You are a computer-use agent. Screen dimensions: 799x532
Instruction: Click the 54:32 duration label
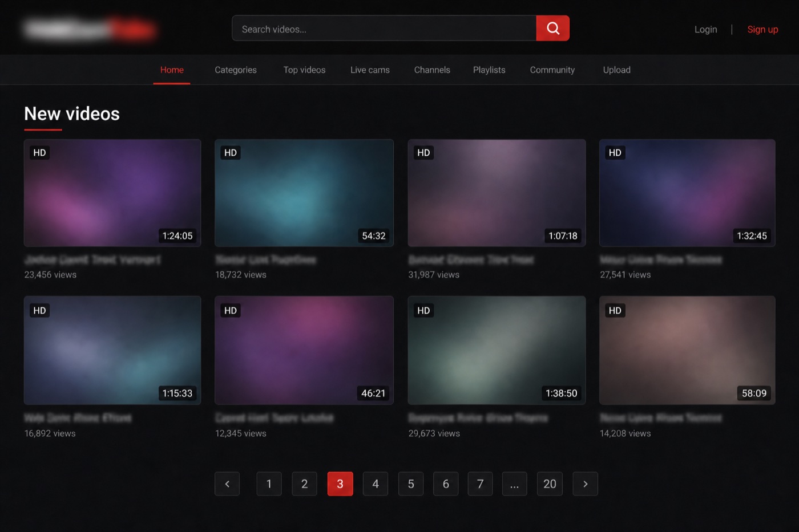click(374, 235)
